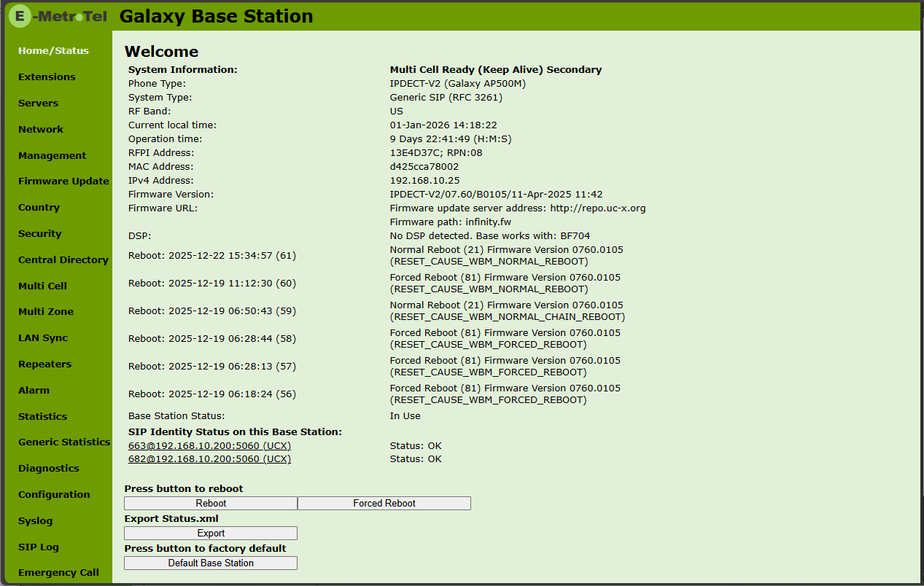This screenshot has width=924, height=586.
Task: Click phone type IPDECT-V2 (Galaxy AP500M)
Action: point(458,84)
